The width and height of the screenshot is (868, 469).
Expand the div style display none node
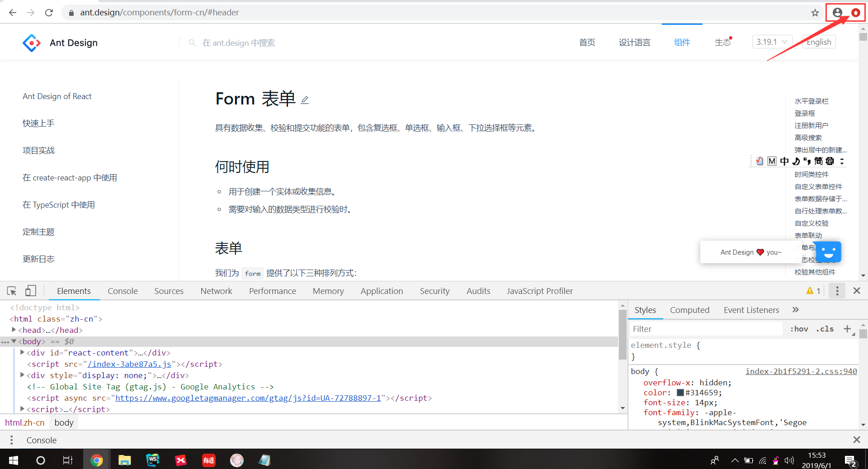[x=22, y=375]
